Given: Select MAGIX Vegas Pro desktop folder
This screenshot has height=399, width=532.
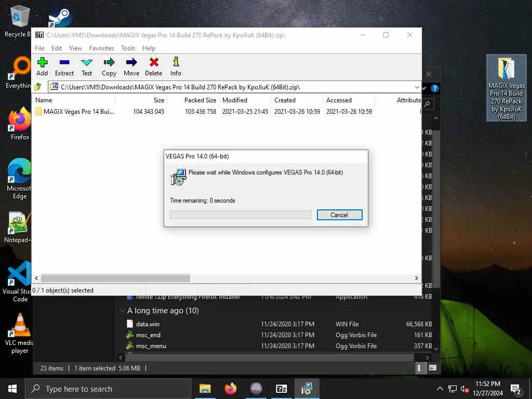Looking at the screenshot, I should [506, 88].
